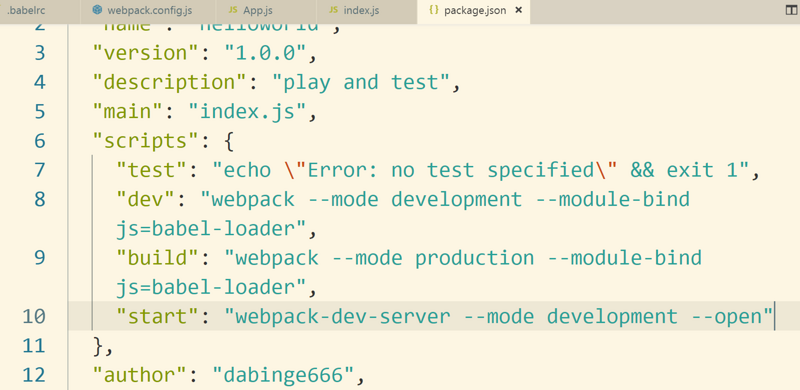The image size is (800, 390).
Task: Place cursor on the "version" key
Action: point(146,53)
